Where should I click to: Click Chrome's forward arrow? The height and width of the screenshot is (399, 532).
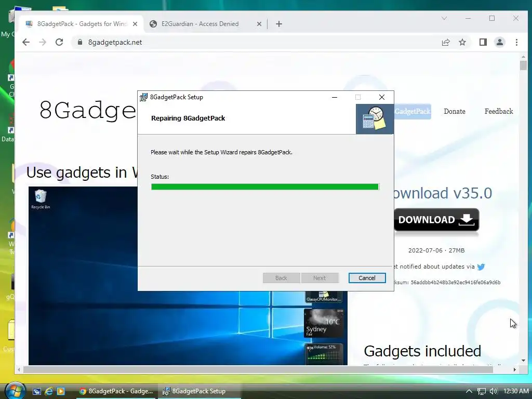tap(43, 42)
